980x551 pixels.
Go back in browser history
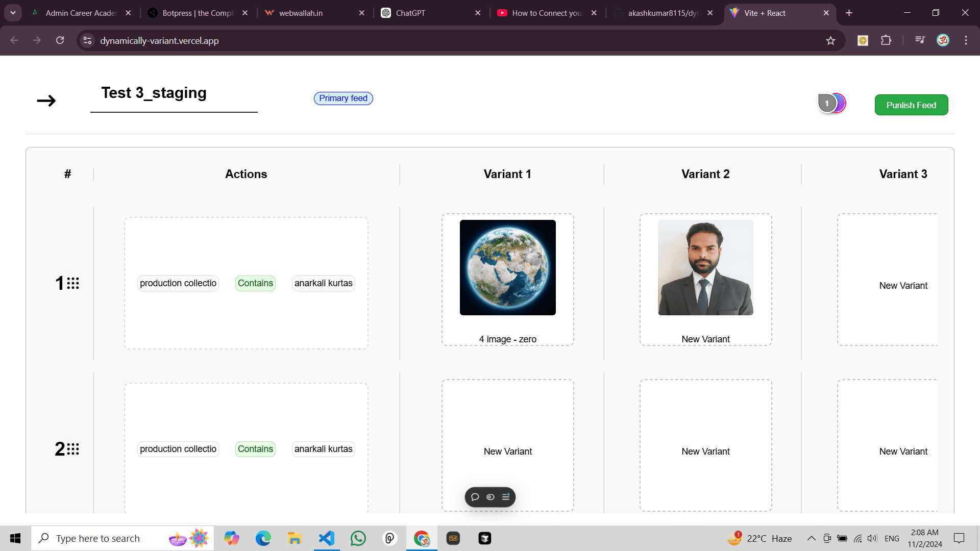(14, 40)
